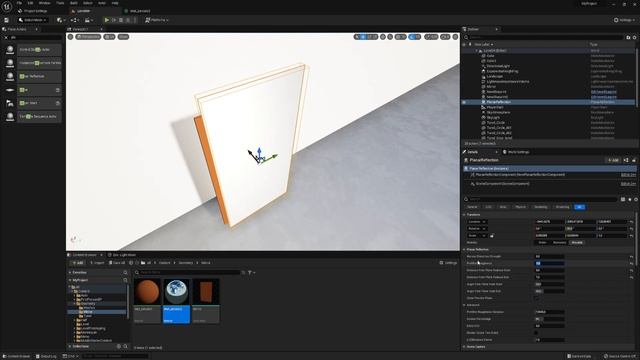Start Play in Editor with green arrow
This screenshot has height=360, width=640.
pyautogui.click(x=107, y=20)
